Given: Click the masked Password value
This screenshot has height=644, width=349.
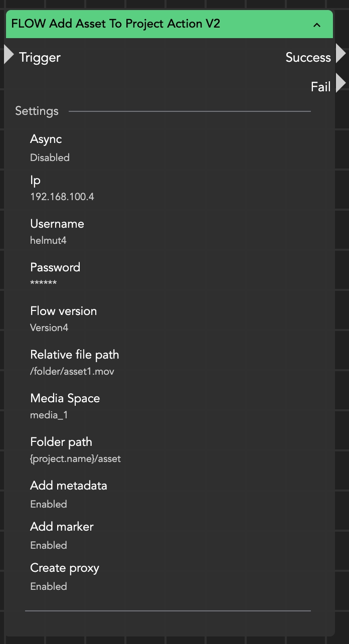Looking at the screenshot, I should tap(43, 284).
